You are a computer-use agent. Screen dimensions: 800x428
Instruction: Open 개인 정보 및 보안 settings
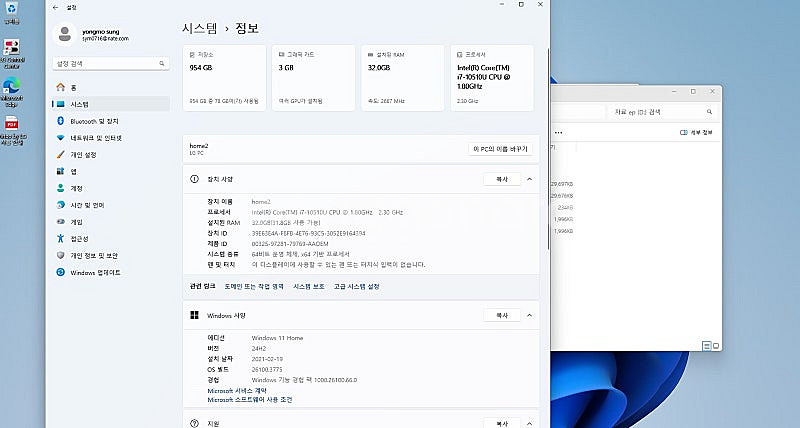point(111,256)
